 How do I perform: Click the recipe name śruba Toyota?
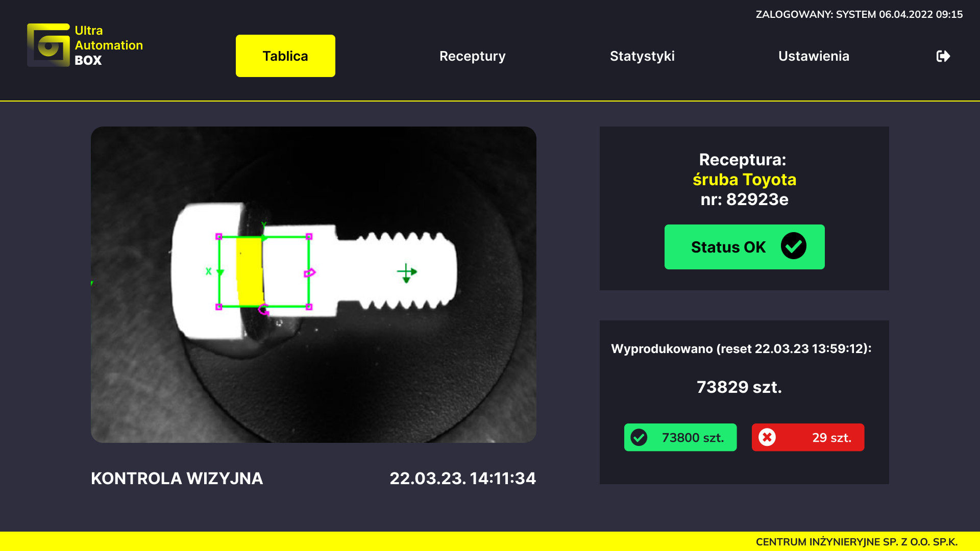click(x=744, y=180)
